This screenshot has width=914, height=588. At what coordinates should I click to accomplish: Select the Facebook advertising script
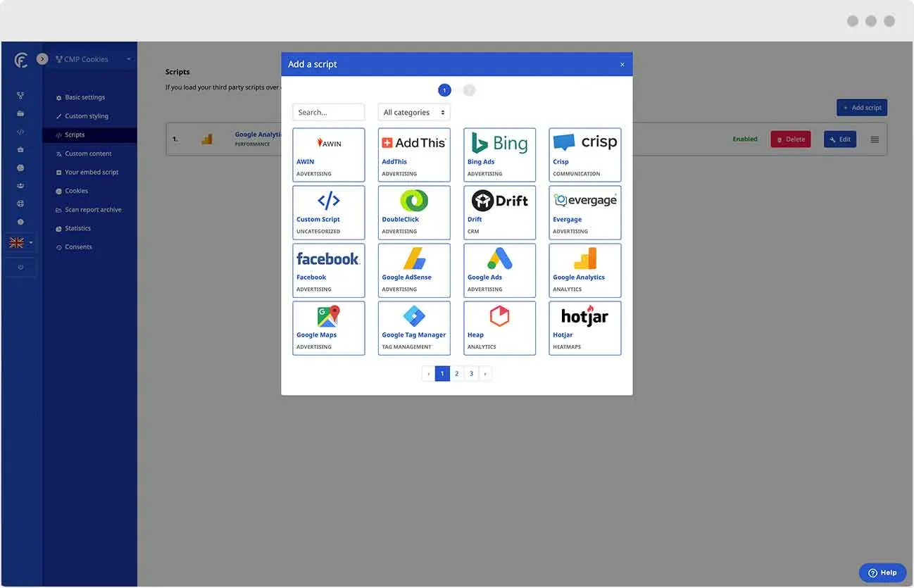point(328,270)
